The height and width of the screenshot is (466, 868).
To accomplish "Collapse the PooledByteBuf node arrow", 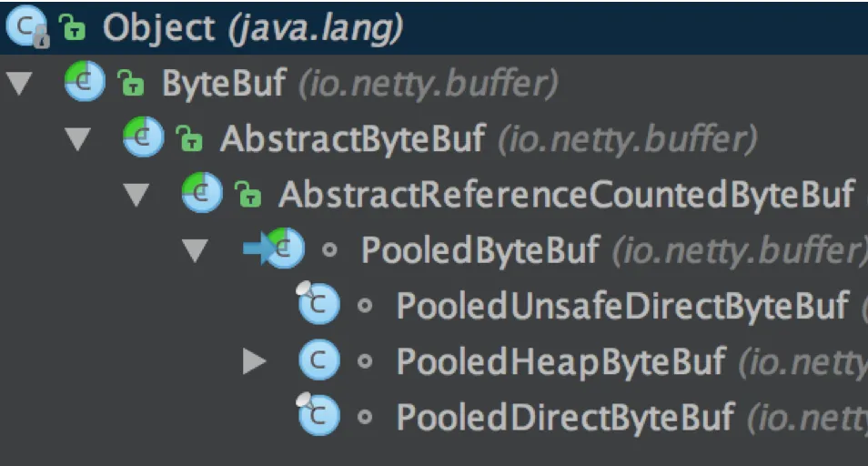I will pos(195,250).
